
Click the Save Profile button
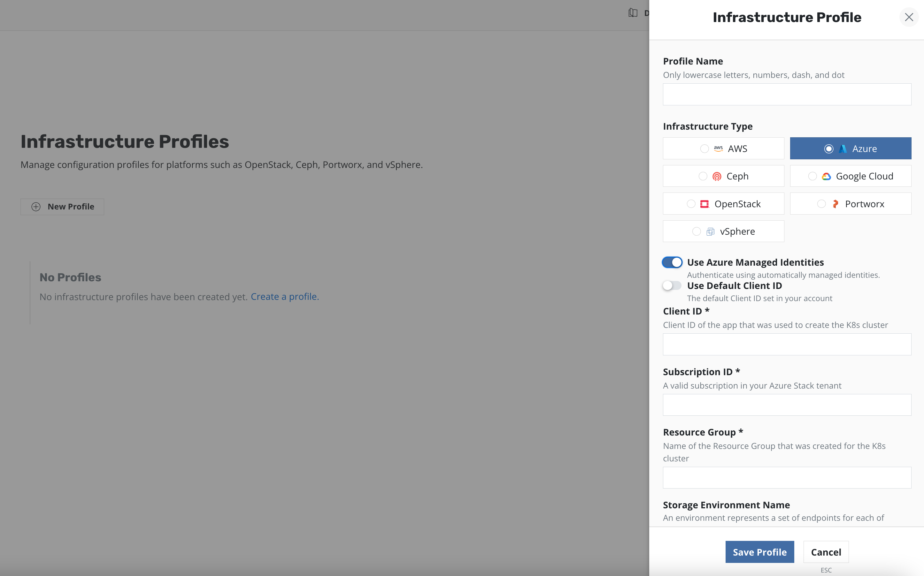coord(759,552)
